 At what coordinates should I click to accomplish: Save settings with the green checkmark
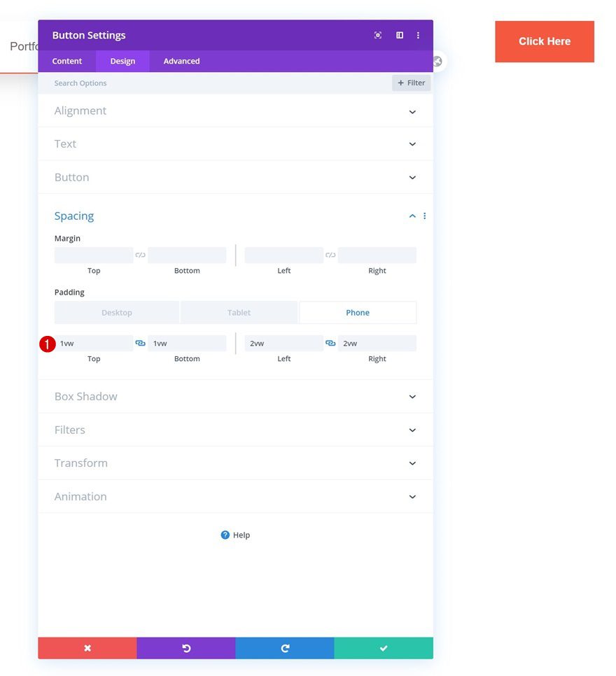pyautogui.click(x=384, y=648)
